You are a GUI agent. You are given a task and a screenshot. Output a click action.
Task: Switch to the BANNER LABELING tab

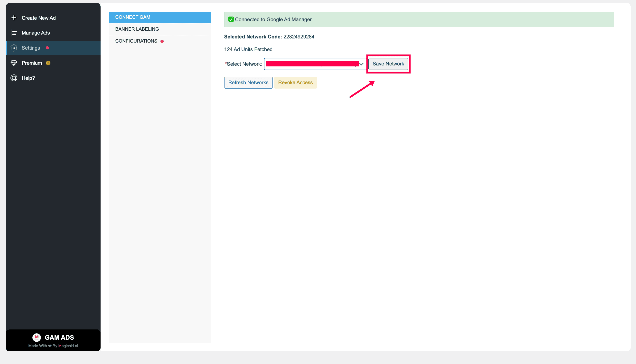tap(160, 29)
